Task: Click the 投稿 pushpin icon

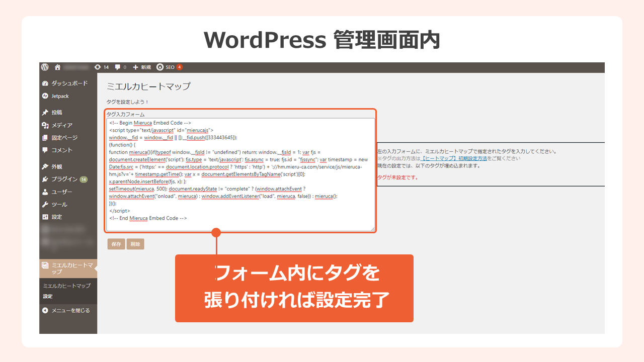Action: point(45,113)
